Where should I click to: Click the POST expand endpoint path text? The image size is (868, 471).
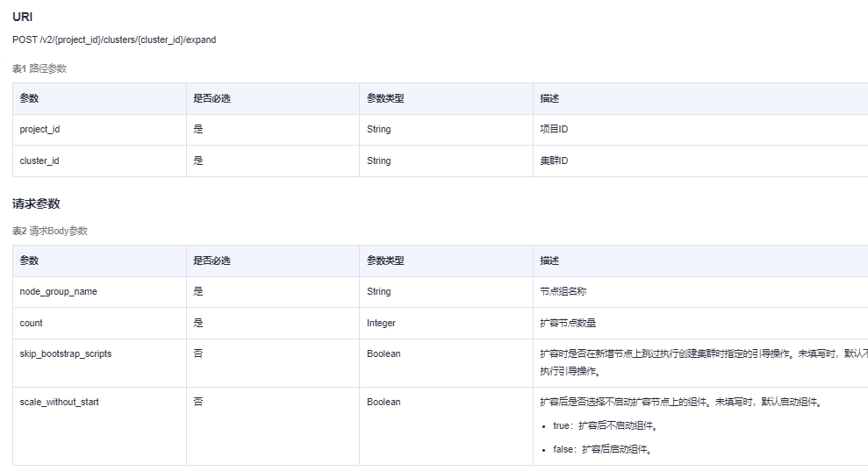point(114,39)
